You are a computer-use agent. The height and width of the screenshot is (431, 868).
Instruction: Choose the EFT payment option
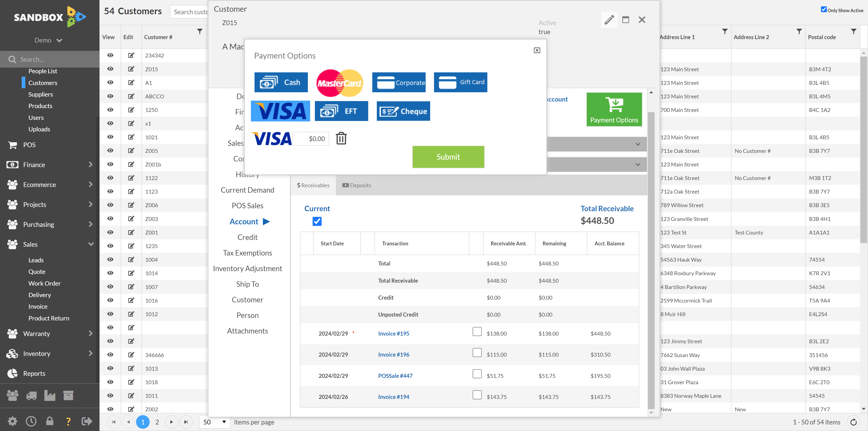pos(341,111)
